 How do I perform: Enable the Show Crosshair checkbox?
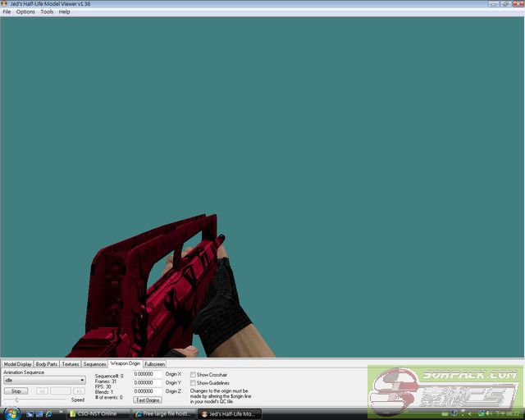point(193,374)
